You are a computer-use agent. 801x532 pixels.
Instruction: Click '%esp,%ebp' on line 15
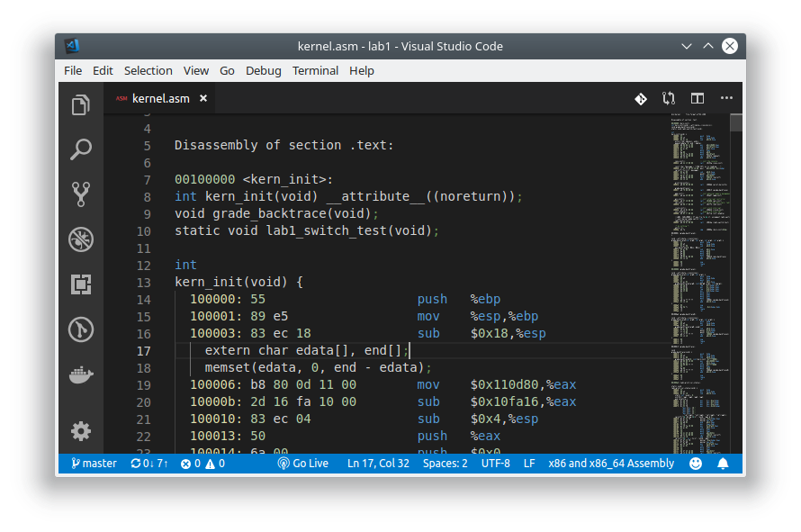point(504,316)
